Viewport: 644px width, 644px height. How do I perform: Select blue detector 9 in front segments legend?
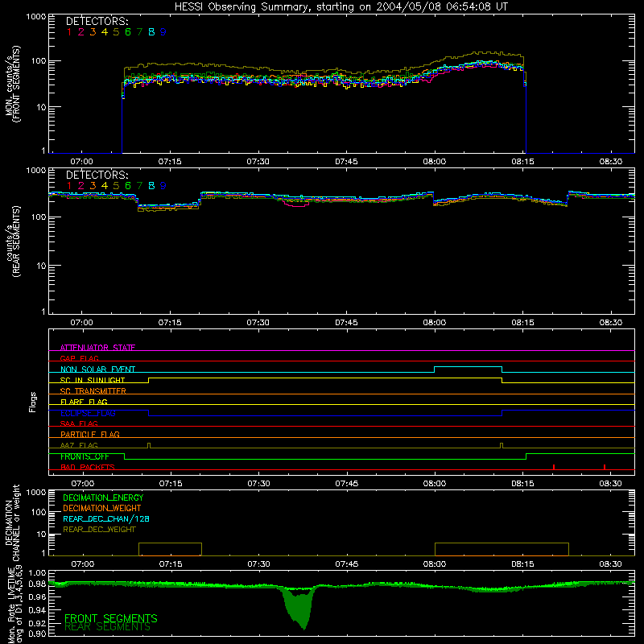coord(163,32)
